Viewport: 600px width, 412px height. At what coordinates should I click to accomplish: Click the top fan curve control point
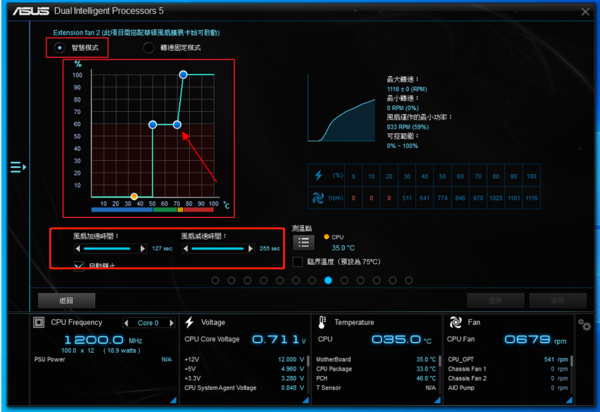tap(183, 75)
